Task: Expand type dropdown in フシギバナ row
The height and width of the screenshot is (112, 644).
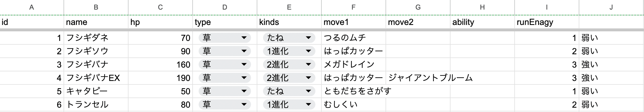Action: pos(244,64)
